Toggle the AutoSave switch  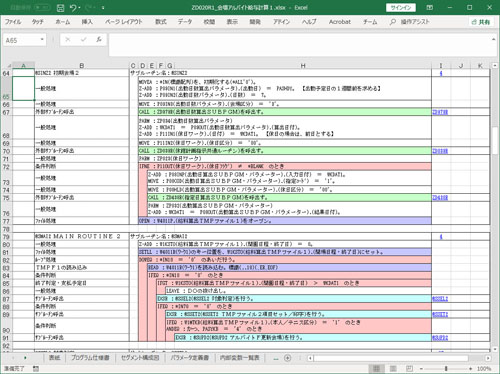pyautogui.click(x=42, y=7)
